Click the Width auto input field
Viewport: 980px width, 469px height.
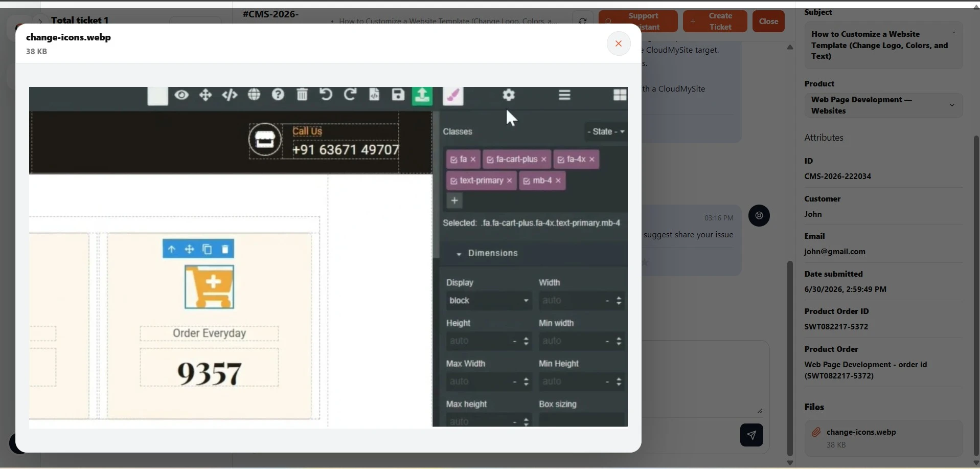coord(581,301)
